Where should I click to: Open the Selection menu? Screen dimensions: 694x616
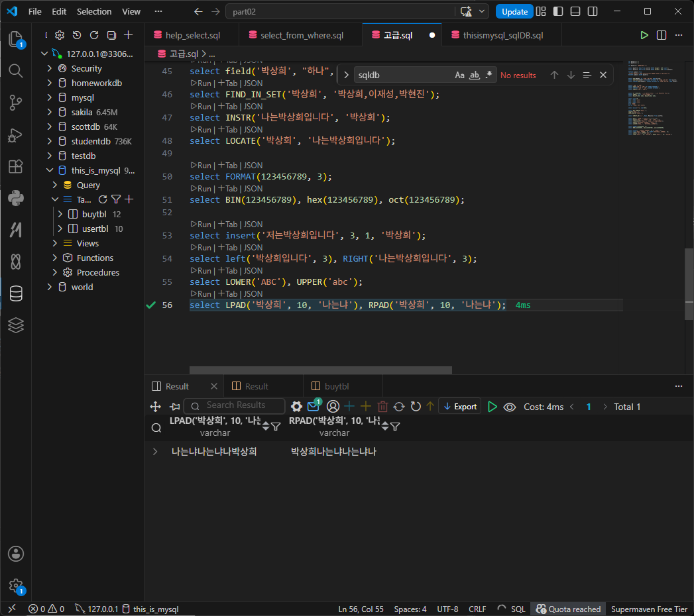[x=94, y=11]
